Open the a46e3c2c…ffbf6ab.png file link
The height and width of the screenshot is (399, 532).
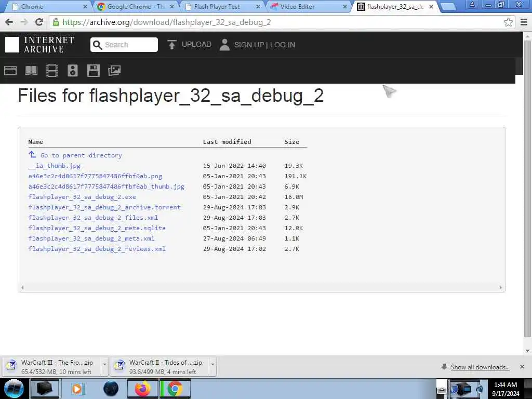[x=95, y=176]
